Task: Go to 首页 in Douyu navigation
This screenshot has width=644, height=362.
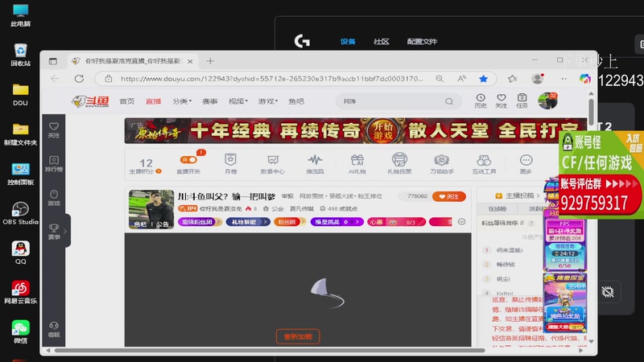Action: point(127,101)
